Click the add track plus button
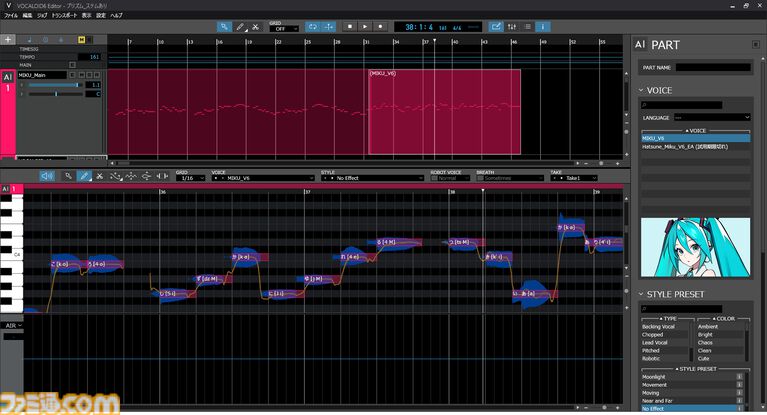The width and height of the screenshot is (767, 415). (9, 40)
